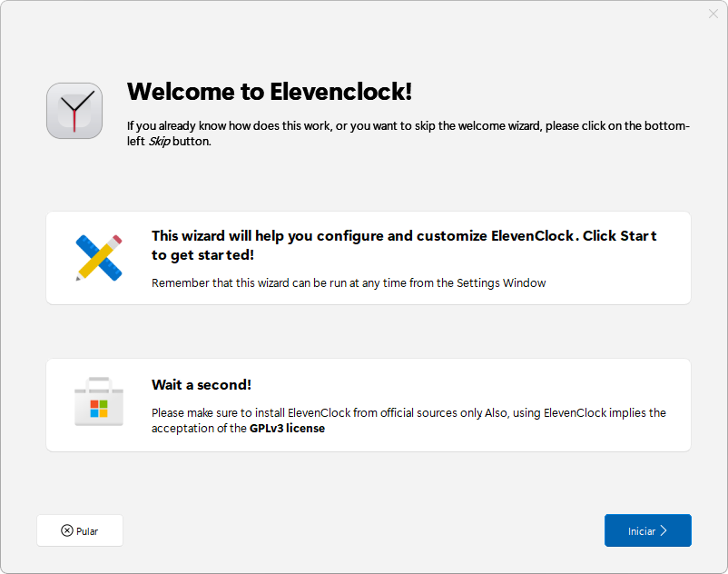Skip the wizard with the Pular button
Image resolution: width=728 pixels, height=574 pixels.
point(80,530)
